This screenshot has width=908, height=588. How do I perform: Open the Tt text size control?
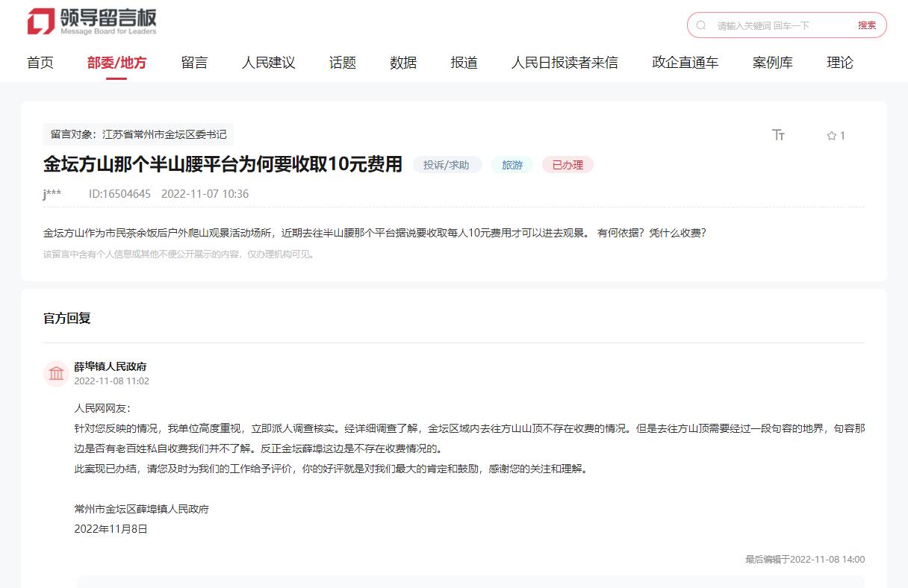click(779, 135)
